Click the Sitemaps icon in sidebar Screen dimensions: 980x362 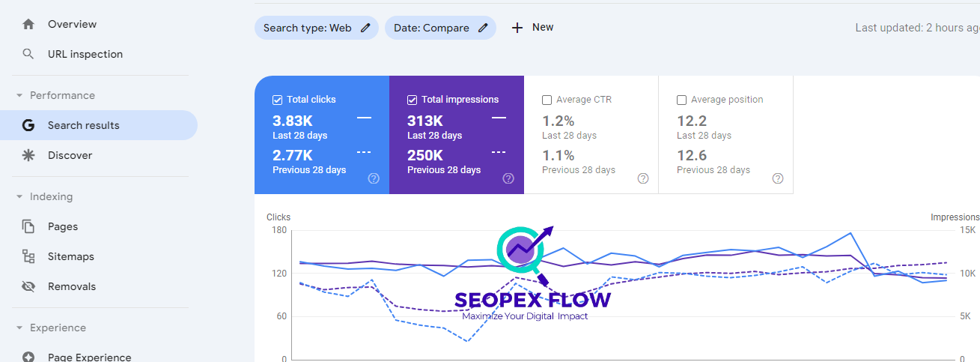point(28,256)
